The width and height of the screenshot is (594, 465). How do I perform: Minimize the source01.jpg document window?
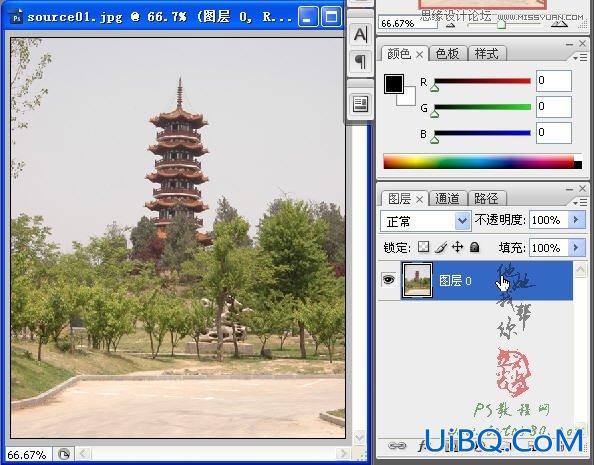(x=308, y=17)
